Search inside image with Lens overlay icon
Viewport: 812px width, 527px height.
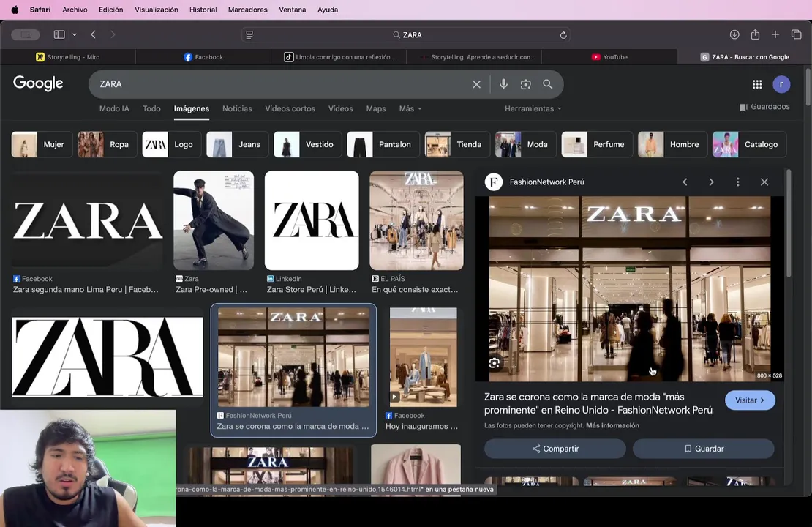click(x=494, y=363)
